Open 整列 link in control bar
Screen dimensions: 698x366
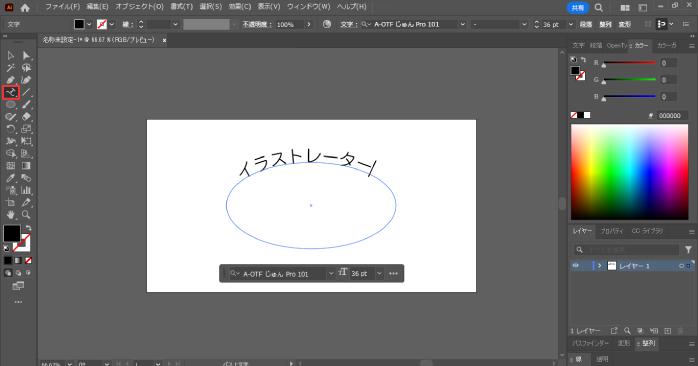tap(605, 24)
